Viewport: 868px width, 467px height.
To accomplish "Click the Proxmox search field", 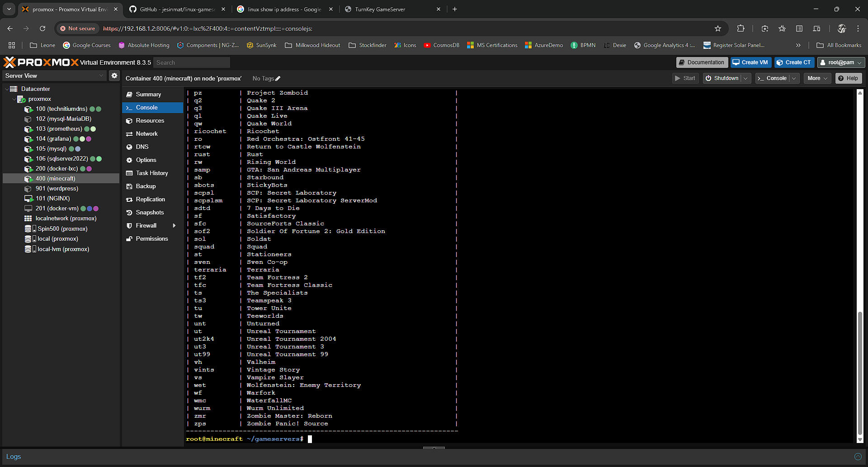I will (192, 62).
